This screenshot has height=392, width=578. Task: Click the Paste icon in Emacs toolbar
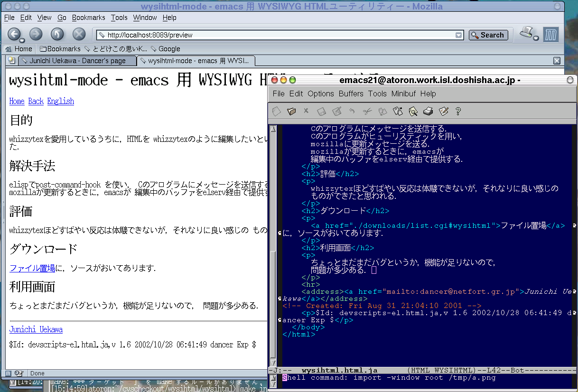pyautogui.click(x=398, y=111)
